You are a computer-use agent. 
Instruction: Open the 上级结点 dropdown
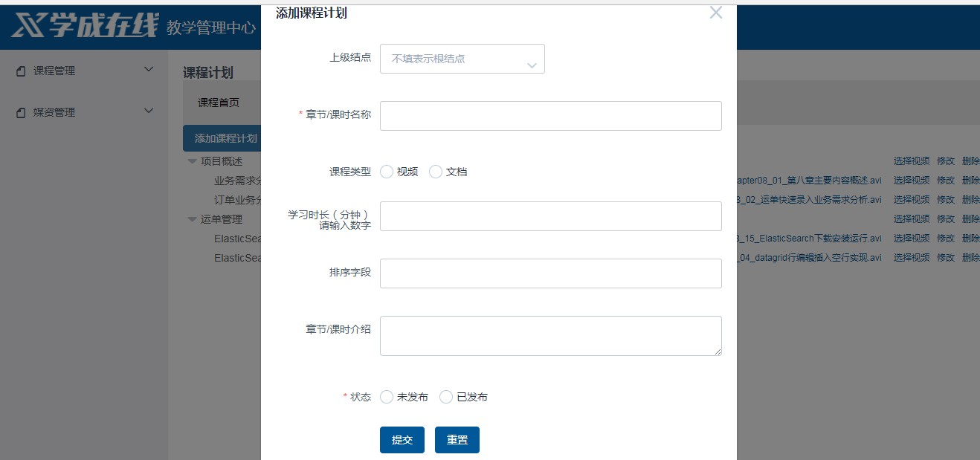tap(462, 59)
